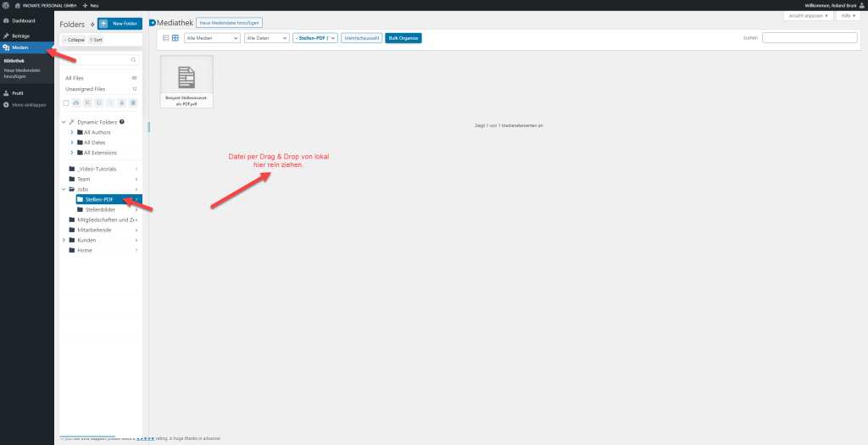The height and width of the screenshot is (445, 868).
Task: Open Beiträge in the admin menu
Action: 21,36
